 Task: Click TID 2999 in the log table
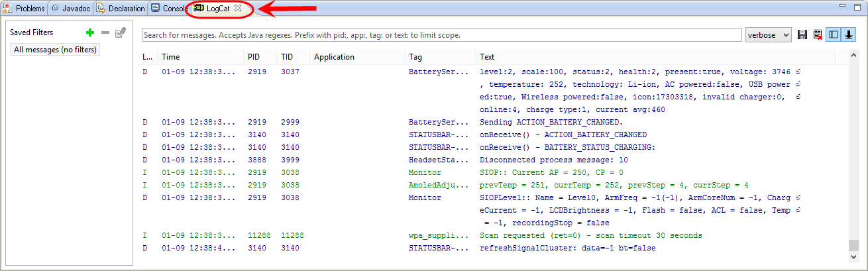pos(290,123)
